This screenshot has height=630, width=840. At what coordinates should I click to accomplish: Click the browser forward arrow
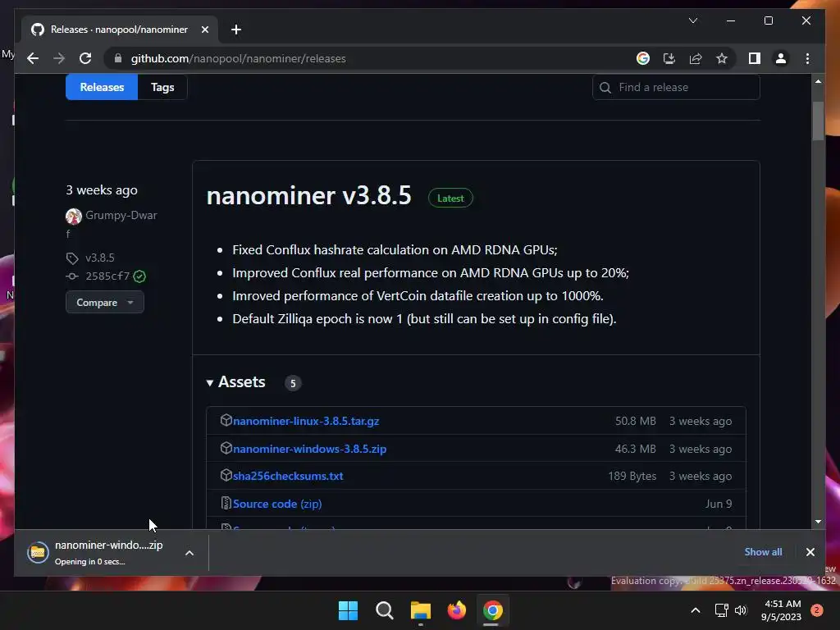pos(59,58)
